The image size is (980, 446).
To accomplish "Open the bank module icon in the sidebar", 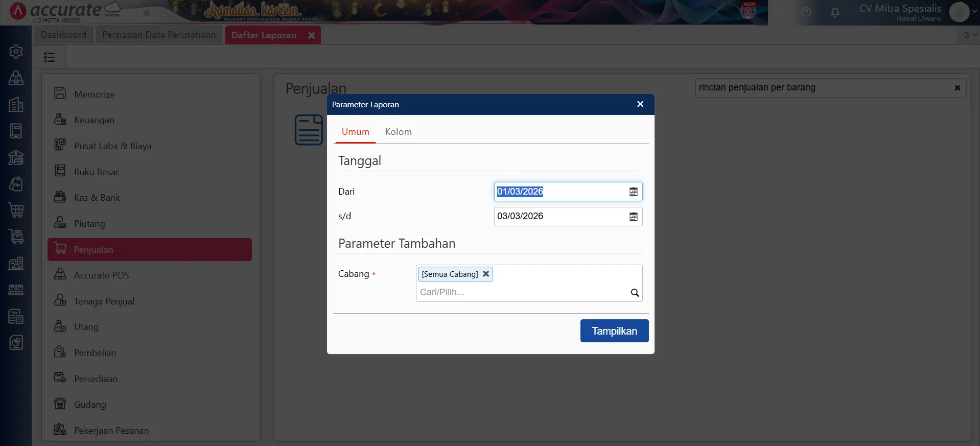I will [16, 157].
